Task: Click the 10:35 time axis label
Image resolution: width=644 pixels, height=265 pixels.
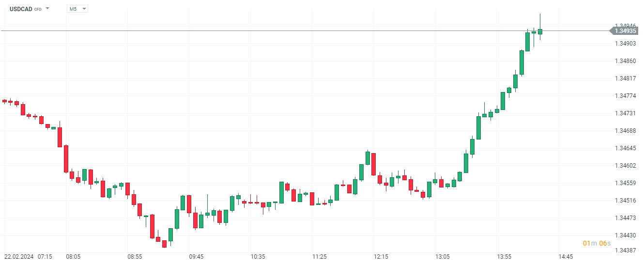Action: coord(258,256)
